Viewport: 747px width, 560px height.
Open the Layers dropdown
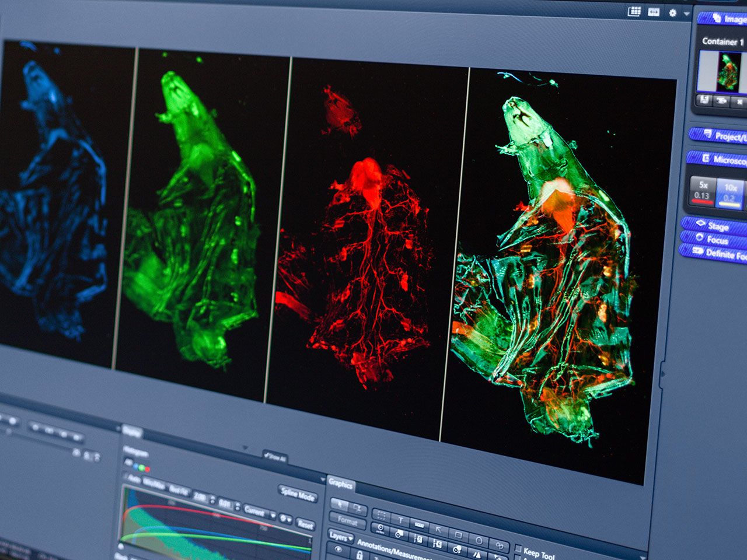(x=341, y=537)
